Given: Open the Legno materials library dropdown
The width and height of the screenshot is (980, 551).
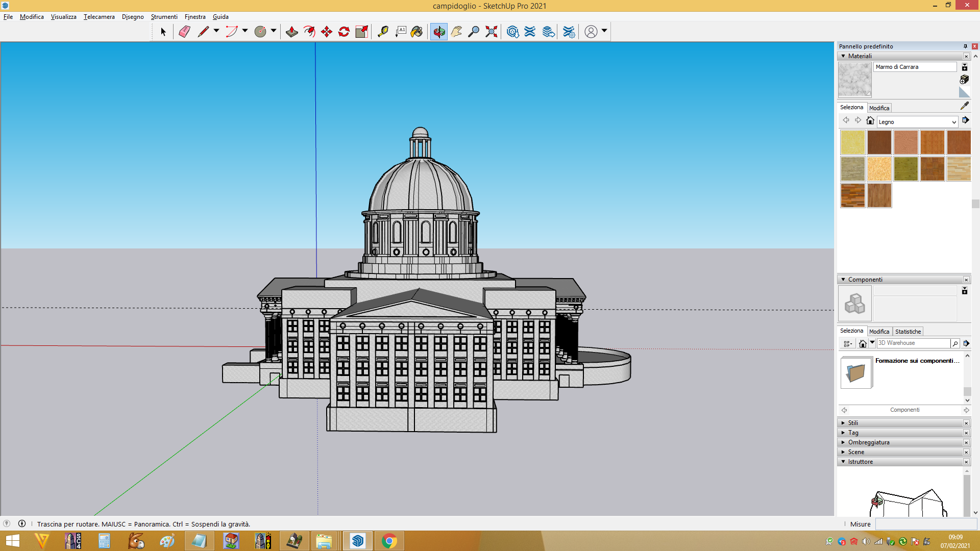Looking at the screenshot, I should (x=917, y=122).
